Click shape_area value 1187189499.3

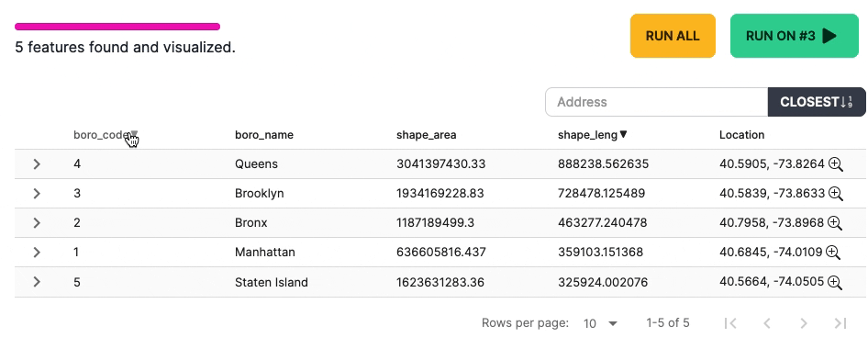[x=435, y=222]
